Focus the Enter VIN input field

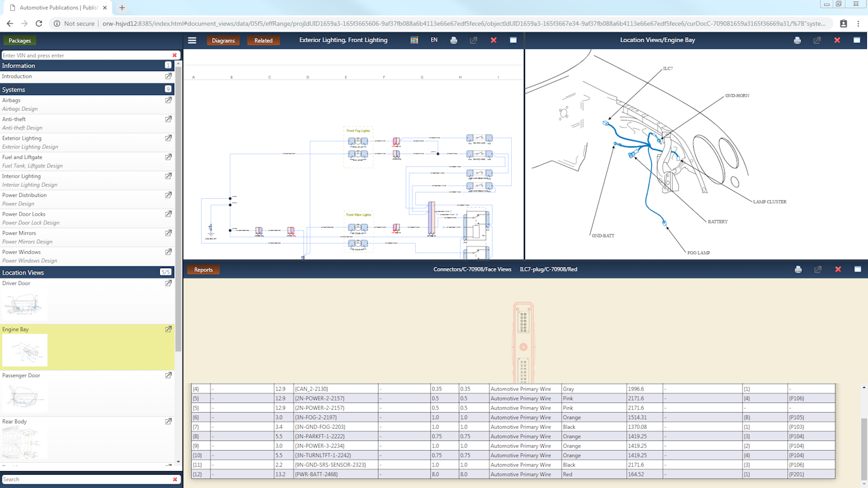tap(86, 55)
